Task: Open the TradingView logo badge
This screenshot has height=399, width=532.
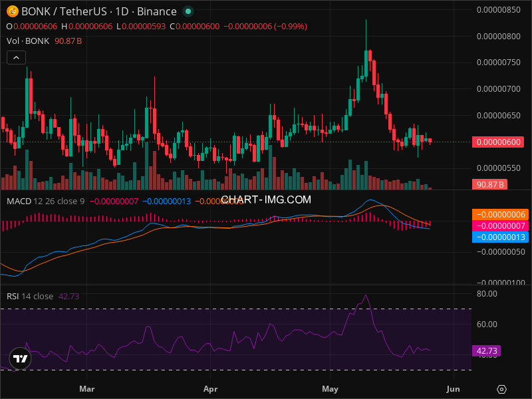Action: coord(21,358)
